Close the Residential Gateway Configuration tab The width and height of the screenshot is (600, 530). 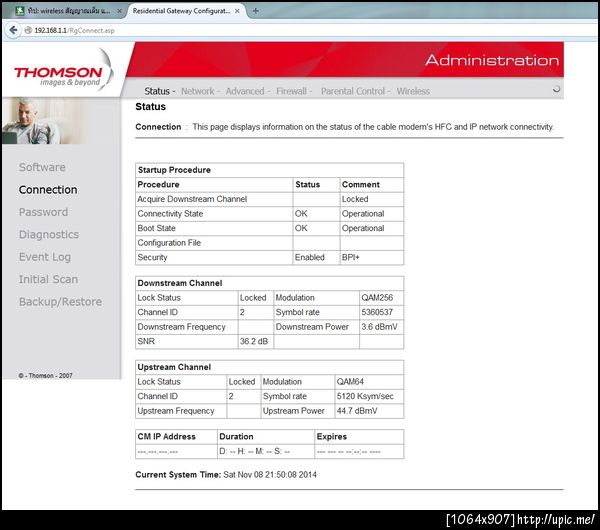237,11
